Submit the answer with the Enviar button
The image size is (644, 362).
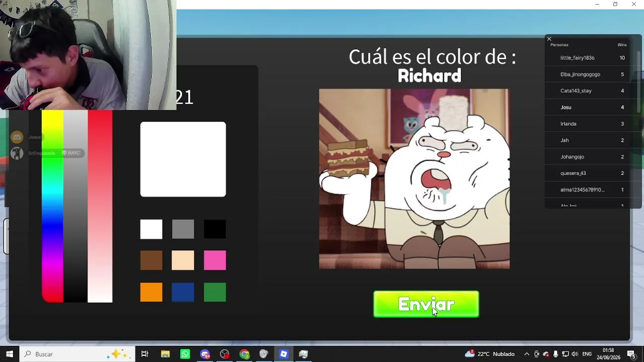pyautogui.click(x=426, y=304)
